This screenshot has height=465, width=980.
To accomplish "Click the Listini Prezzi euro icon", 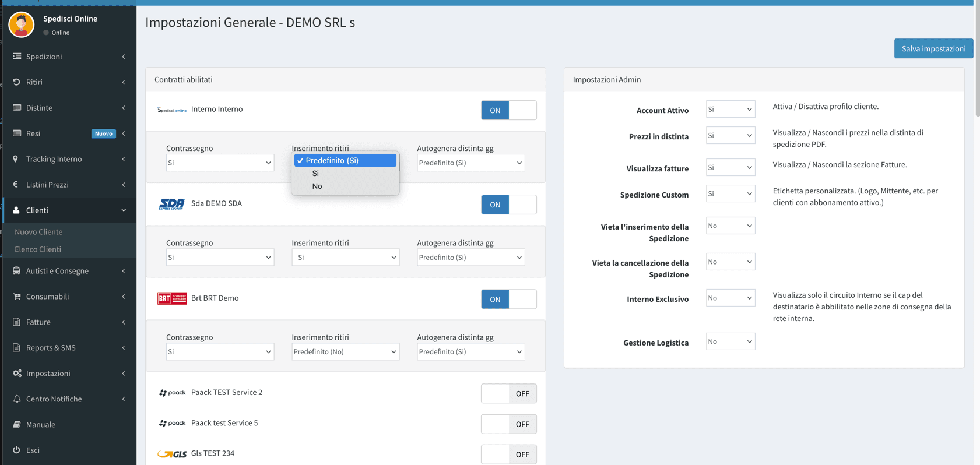I will coord(16,185).
